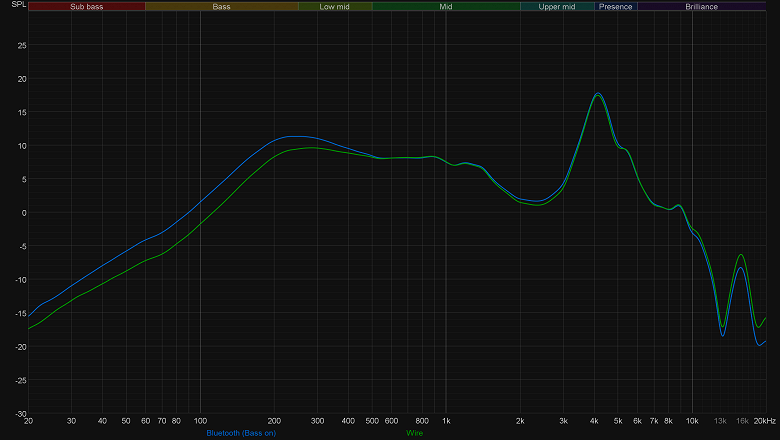This screenshot has width=780, height=440.
Task: Select the Upper mid frequency band
Action: [557, 6]
